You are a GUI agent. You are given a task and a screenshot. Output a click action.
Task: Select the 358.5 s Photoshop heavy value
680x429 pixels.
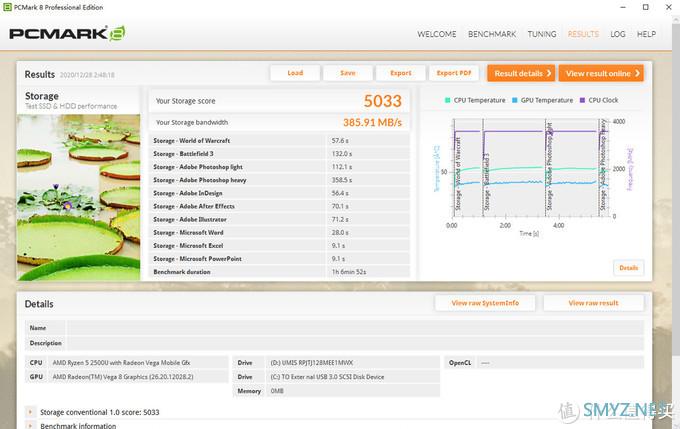pos(342,180)
